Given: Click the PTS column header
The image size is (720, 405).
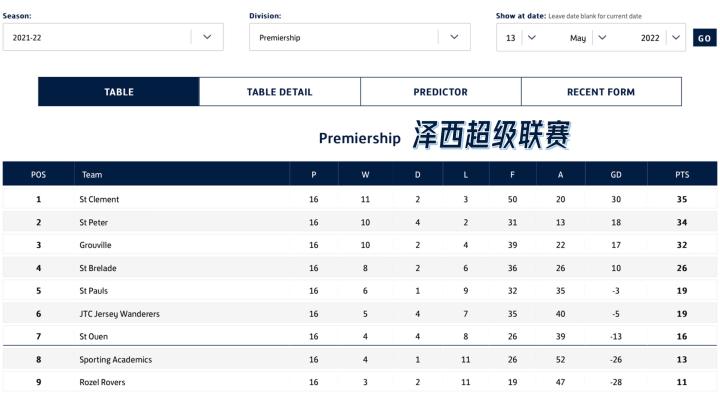Looking at the screenshot, I should point(682,174).
